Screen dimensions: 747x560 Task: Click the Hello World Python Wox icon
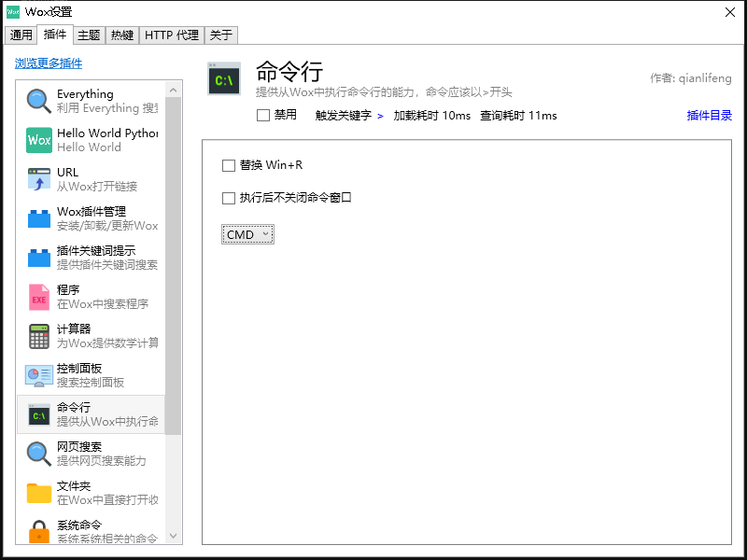point(38,140)
